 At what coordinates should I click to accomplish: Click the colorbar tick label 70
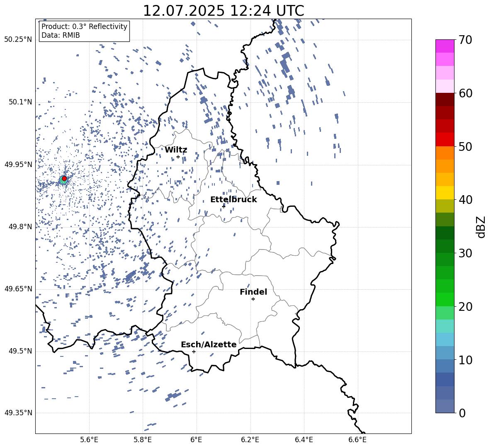466,40
